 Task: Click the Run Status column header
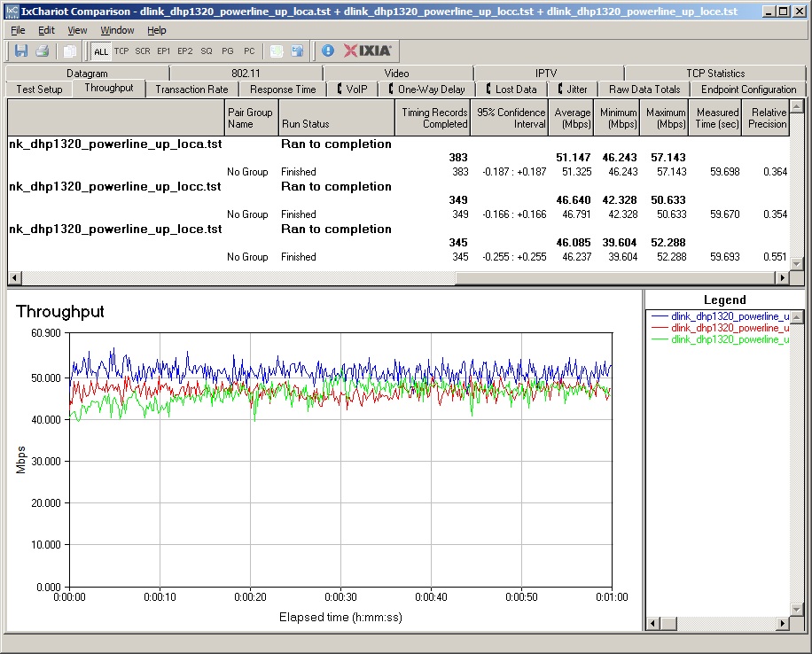click(x=337, y=118)
